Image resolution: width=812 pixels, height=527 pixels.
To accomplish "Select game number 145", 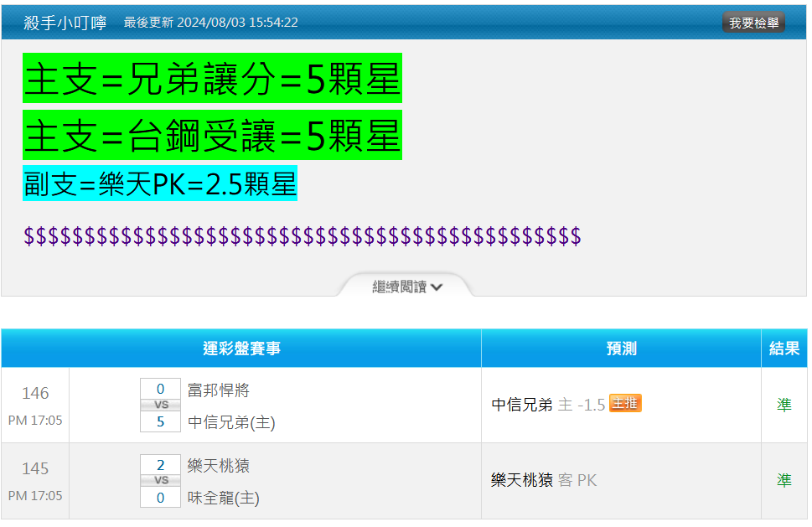I will 35,468.
